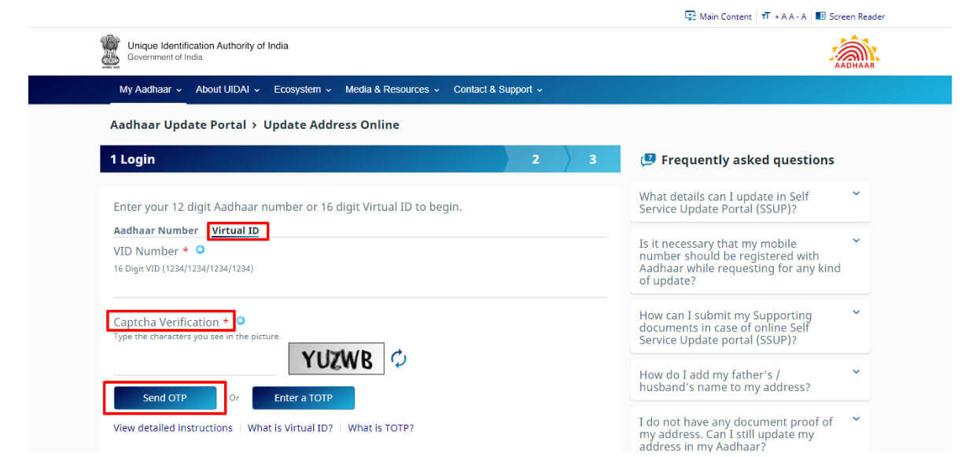Click the Update Address Online breadcrumb text

click(331, 125)
